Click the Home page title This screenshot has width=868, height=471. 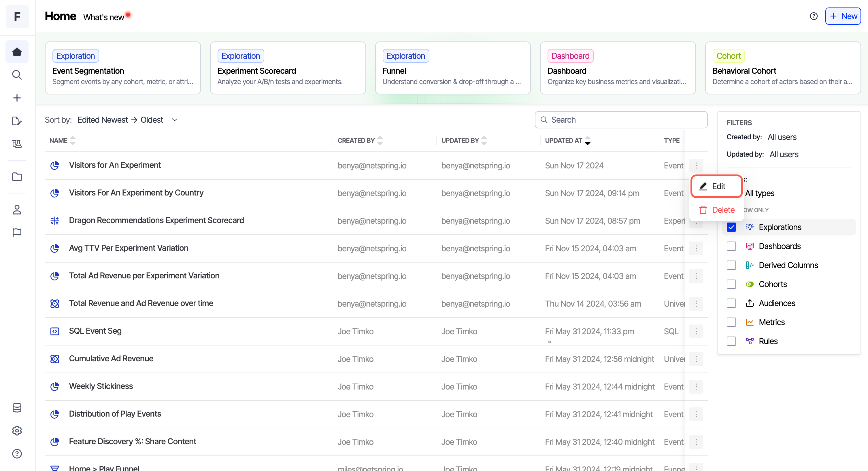point(61,16)
